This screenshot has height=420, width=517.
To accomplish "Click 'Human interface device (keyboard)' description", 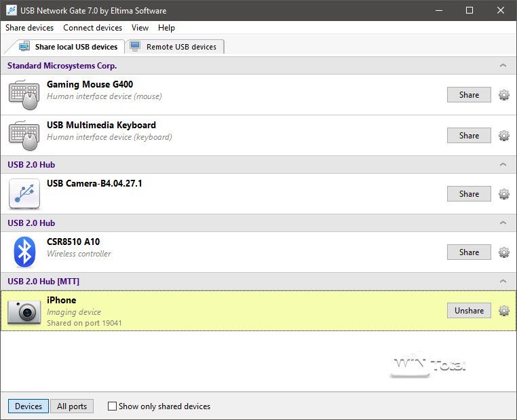I will tap(109, 137).
